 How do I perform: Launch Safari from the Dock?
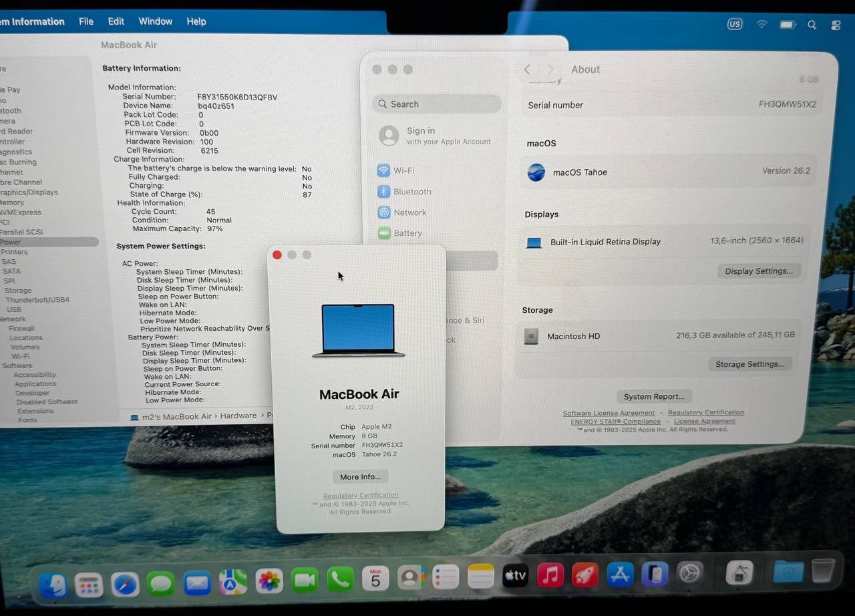tap(125, 585)
